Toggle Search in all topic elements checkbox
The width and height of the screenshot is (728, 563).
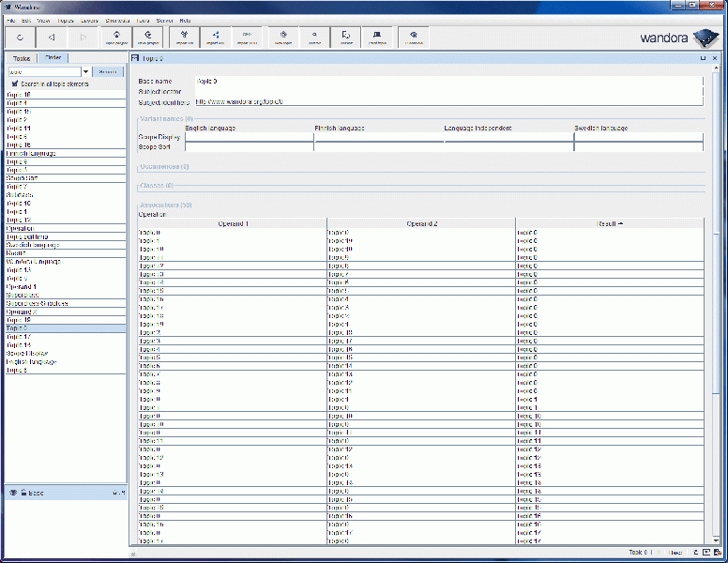click(15, 84)
